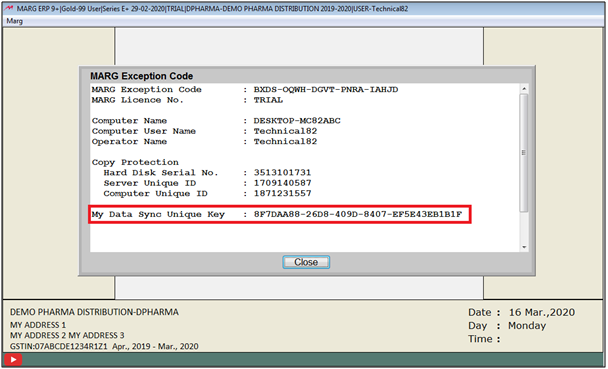Click the scrollbar up arrow in the dialog
Viewport: 608px width, 369px height.
coord(524,89)
